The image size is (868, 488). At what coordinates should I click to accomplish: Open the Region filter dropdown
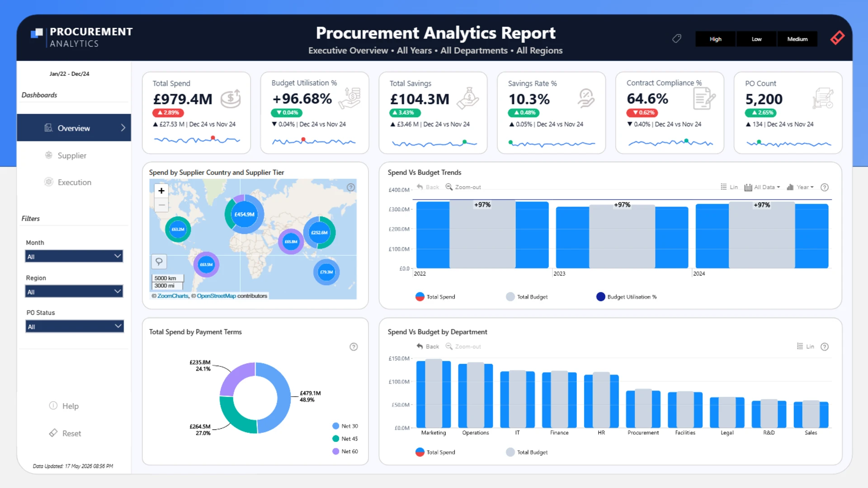pos(74,291)
